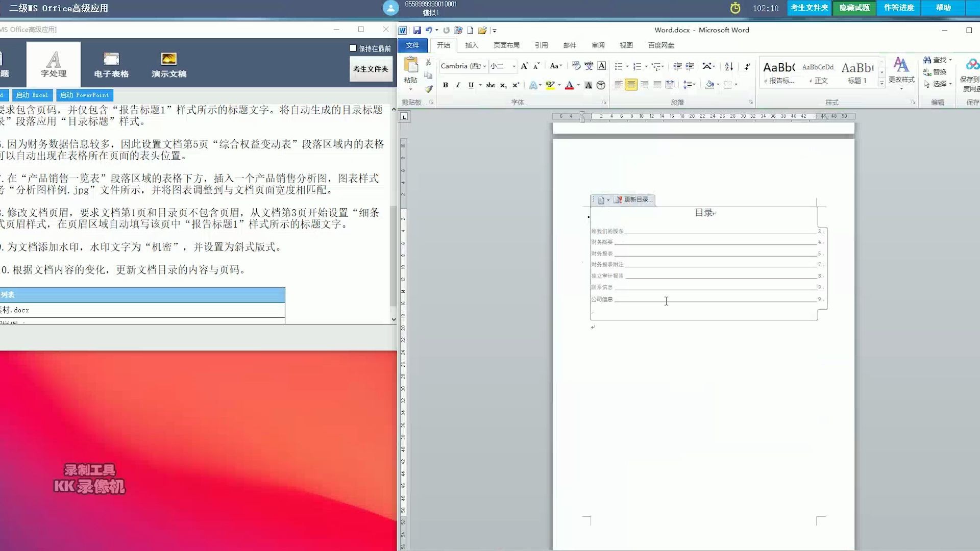The height and width of the screenshot is (551, 980).
Task: Open the font size dropdown
Action: (x=513, y=66)
